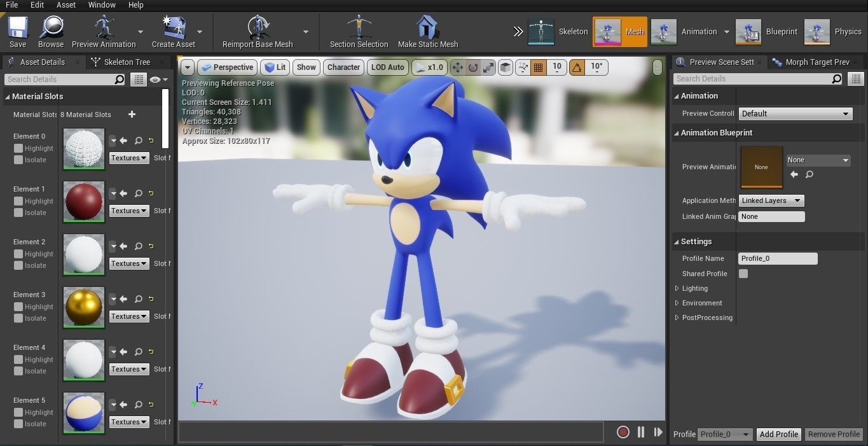Click the search magnifier in Asset Details
This screenshot has height=446, width=868.
pos(120,80)
